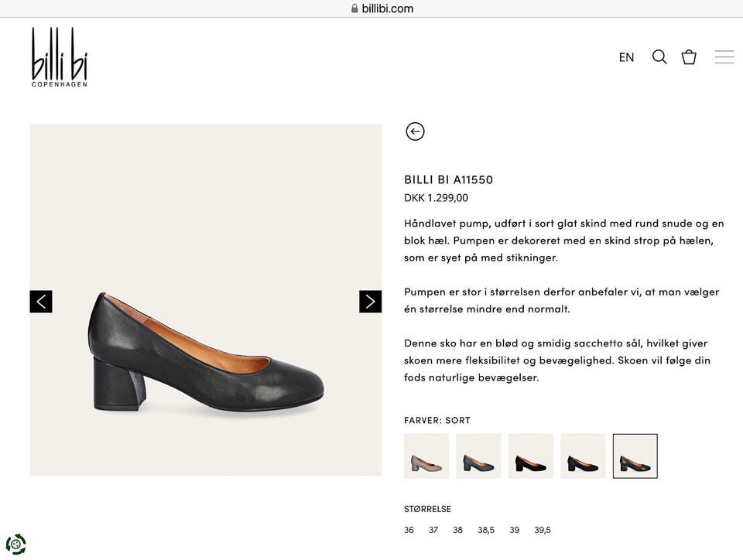743x560 pixels.
Task: Click the circled back arrow icon
Action: tap(415, 131)
